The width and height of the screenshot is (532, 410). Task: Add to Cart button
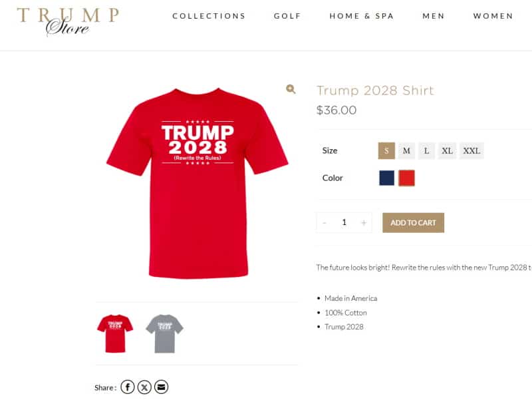pyautogui.click(x=413, y=223)
